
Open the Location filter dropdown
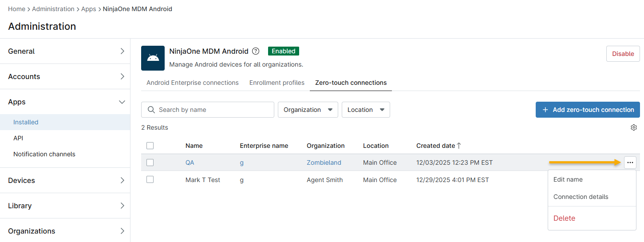coord(365,110)
